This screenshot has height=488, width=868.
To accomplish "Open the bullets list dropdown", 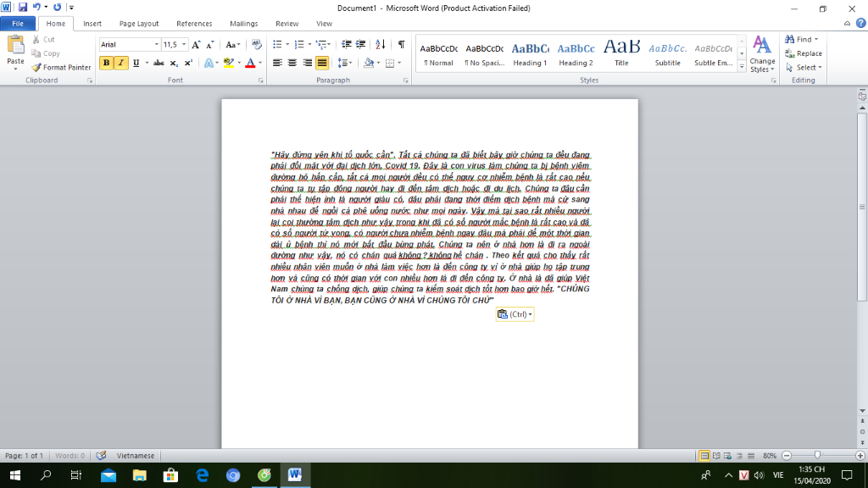I will tap(287, 44).
